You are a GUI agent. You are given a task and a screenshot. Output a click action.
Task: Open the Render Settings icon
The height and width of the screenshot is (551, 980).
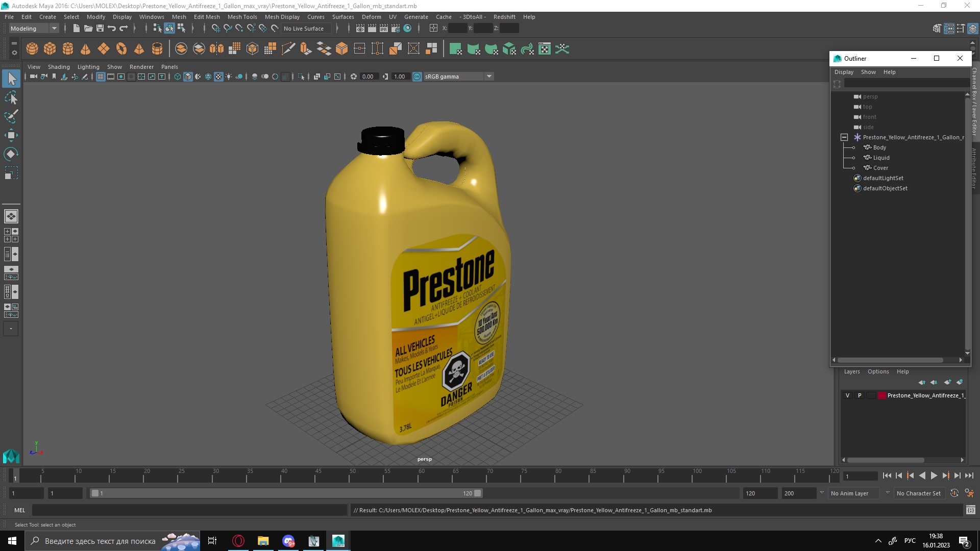pos(396,29)
